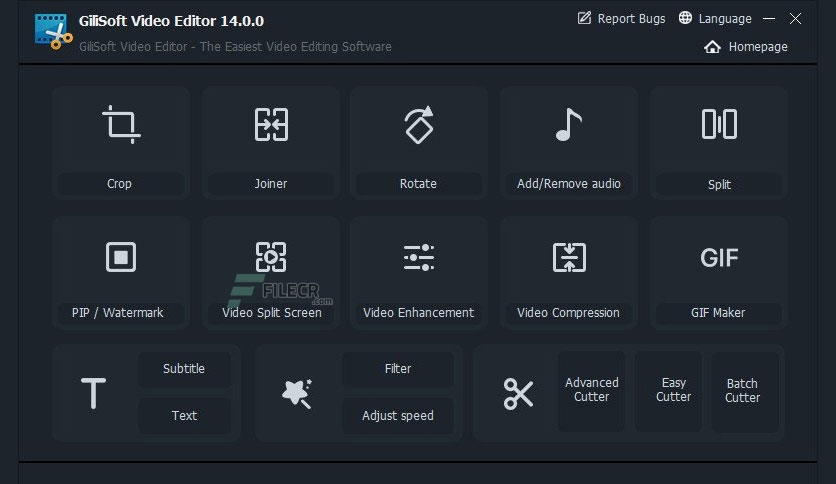Close the GiliSoft Video Editor window
This screenshot has width=836, height=484.
[795, 19]
